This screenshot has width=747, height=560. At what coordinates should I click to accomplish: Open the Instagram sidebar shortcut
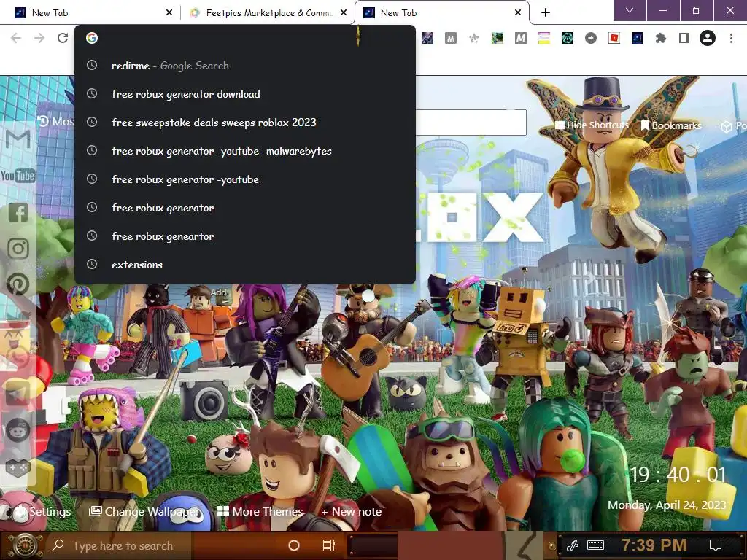tap(18, 249)
